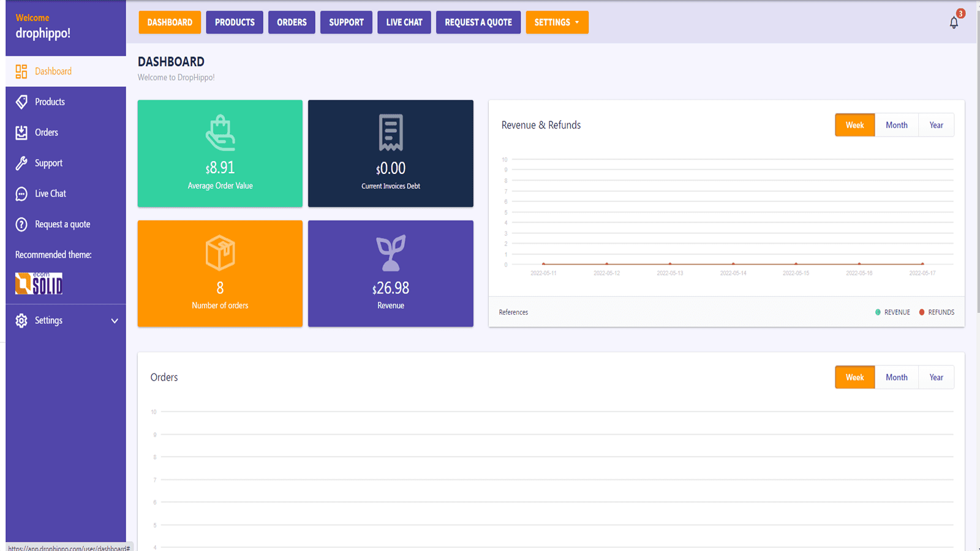Click the Settings gear icon in sidebar
980x551 pixels.
(21, 320)
